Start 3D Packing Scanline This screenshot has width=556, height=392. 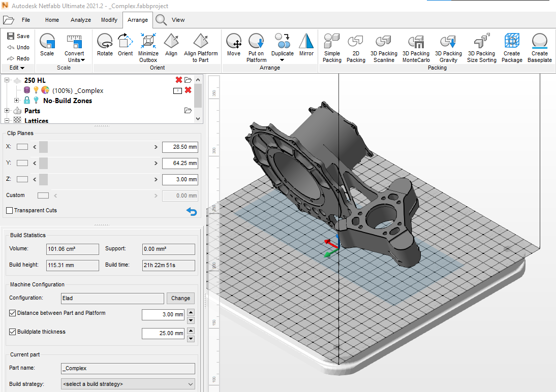tap(384, 48)
